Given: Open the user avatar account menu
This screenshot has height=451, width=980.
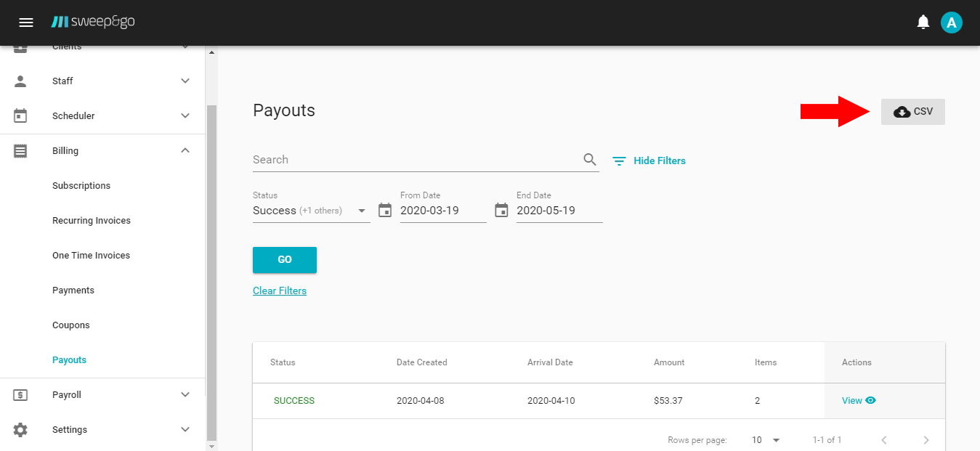Looking at the screenshot, I should click(x=951, y=23).
